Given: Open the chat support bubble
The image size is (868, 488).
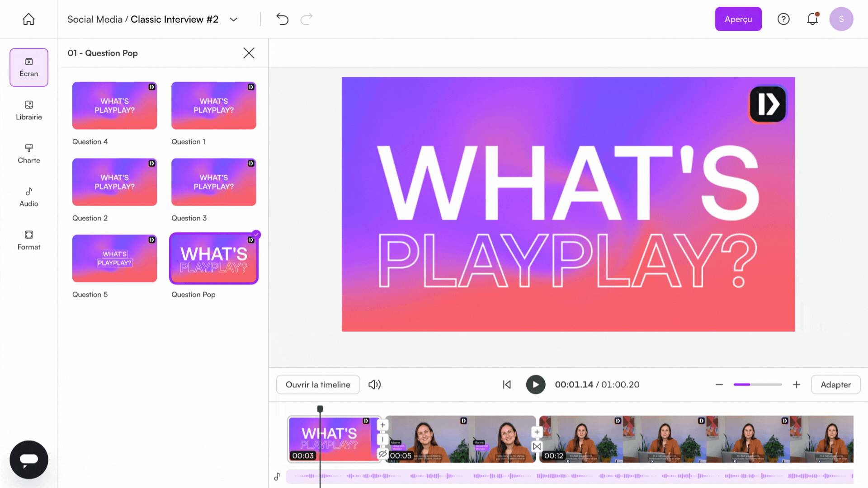Looking at the screenshot, I should point(29,460).
